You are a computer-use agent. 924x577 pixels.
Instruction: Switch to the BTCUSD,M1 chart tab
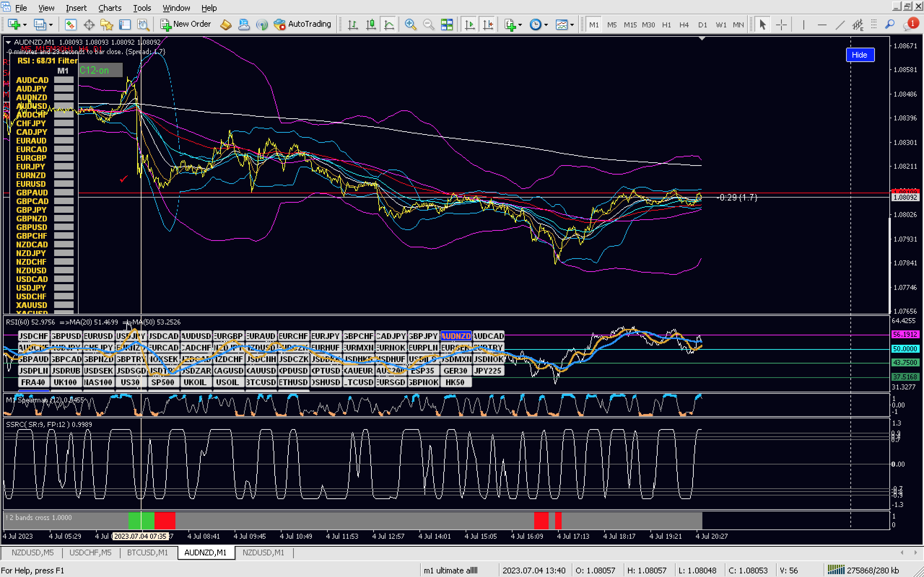pos(147,552)
